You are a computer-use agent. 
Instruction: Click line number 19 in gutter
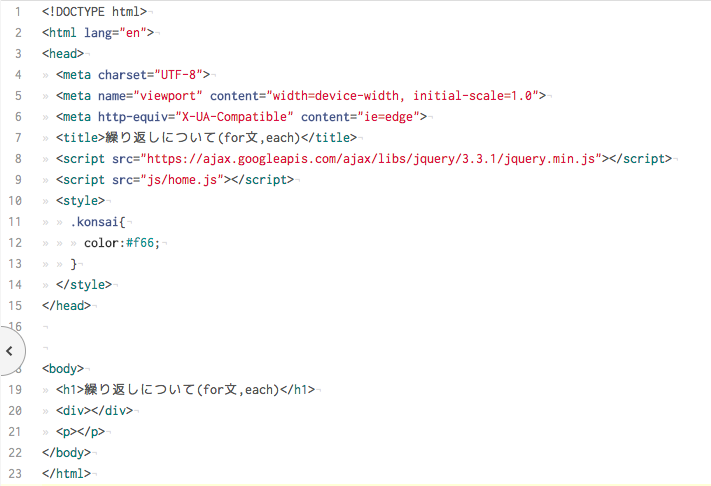tap(15, 389)
